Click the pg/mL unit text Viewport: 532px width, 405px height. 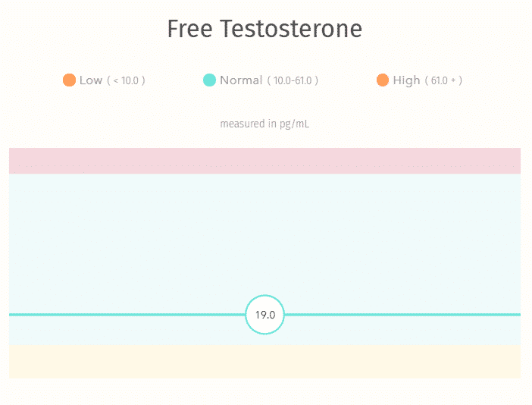tap(295, 124)
